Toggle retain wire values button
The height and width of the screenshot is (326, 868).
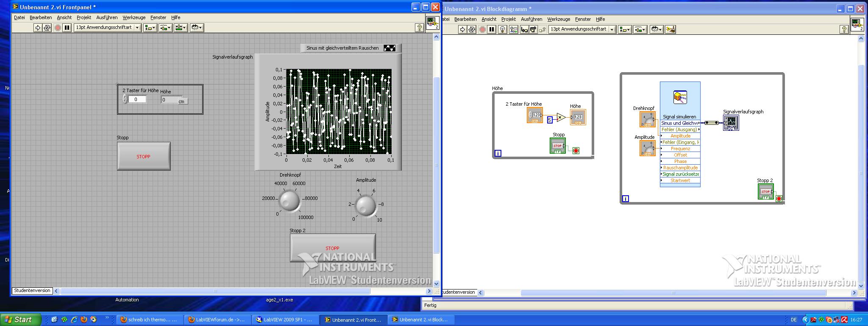coord(514,29)
